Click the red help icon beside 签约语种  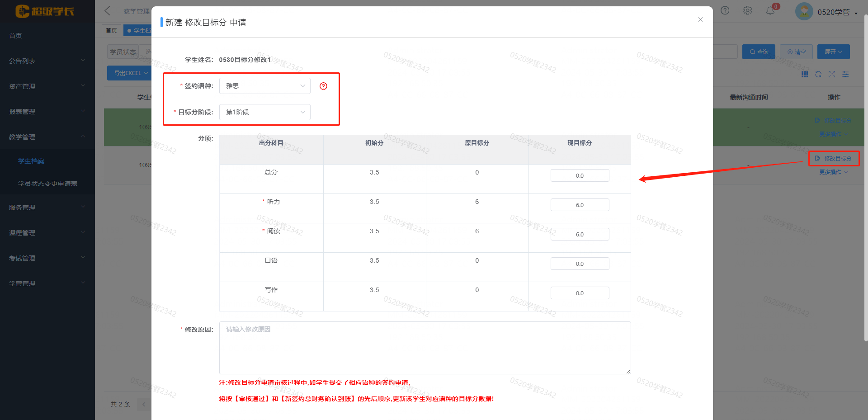pos(323,86)
